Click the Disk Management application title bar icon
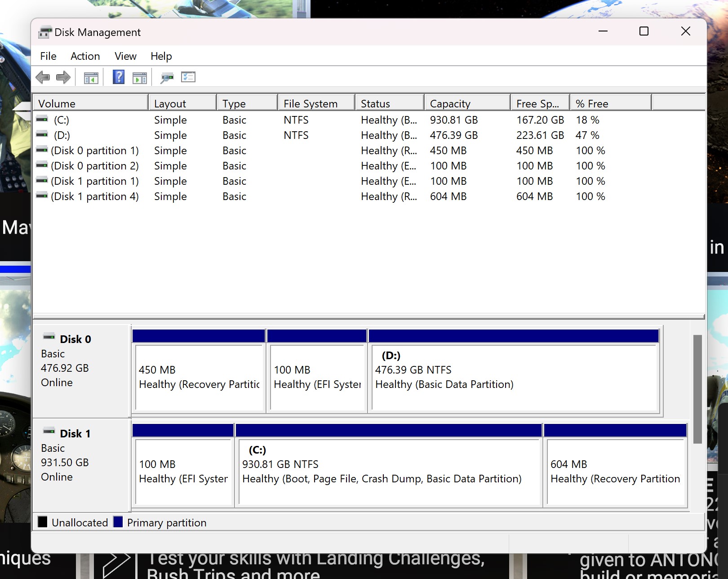This screenshot has height=579, width=728. (x=44, y=31)
